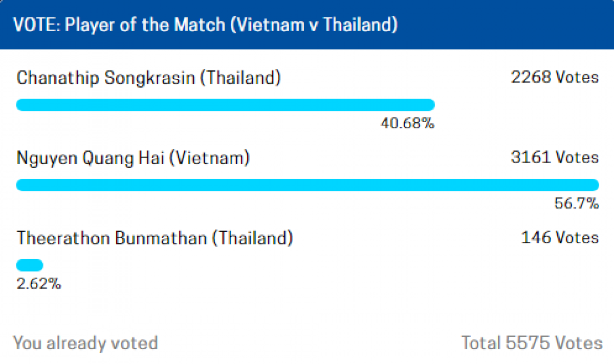Image resolution: width=614 pixels, height=364 pixels.
Task: Click Nguyen Quang Hai's full-width vote bar
Action: tap(307, 185)
